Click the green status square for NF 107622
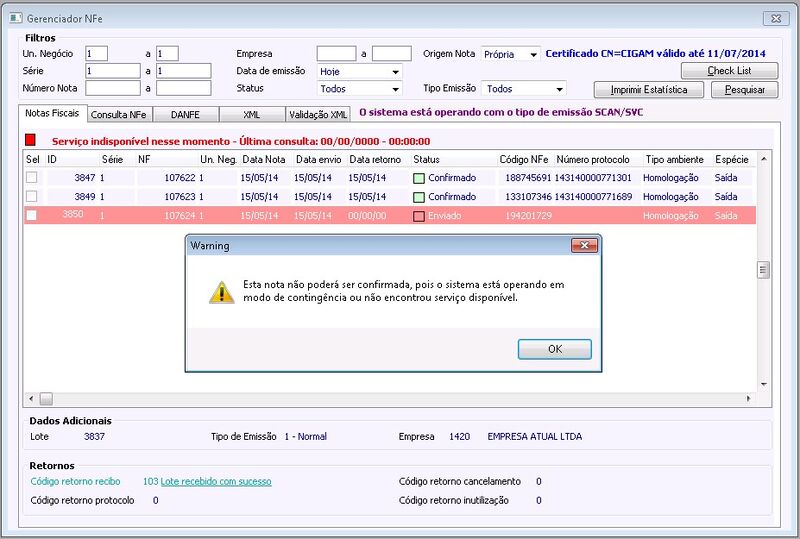This screenshot has height=539, width=800. pyautogui.click(x=419, y=178)
